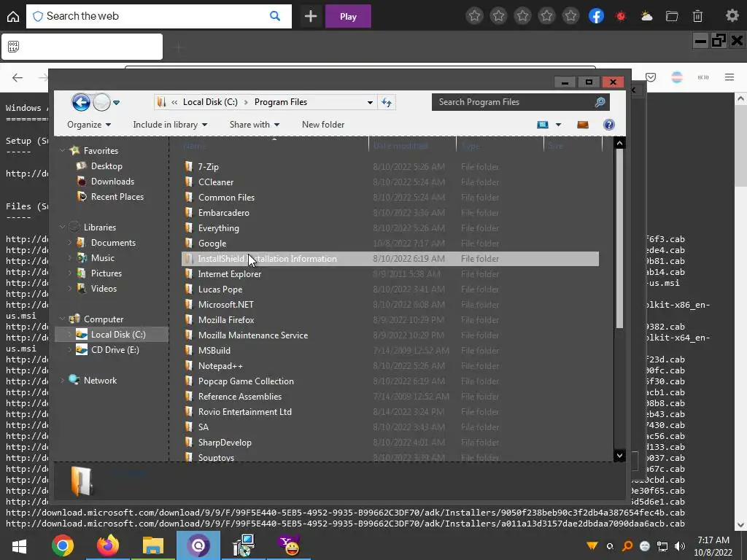Open the Share with menu

255,124
